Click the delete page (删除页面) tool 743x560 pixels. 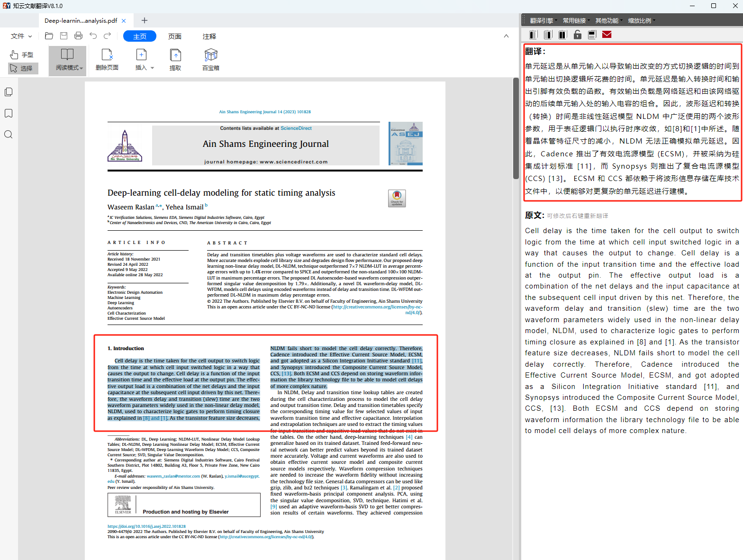(107, 61)
